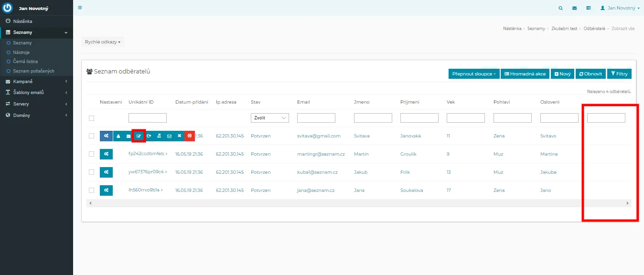Expand the Rychlé odkazy dropdown
The image size is (644, 275).
click(103, 42)
